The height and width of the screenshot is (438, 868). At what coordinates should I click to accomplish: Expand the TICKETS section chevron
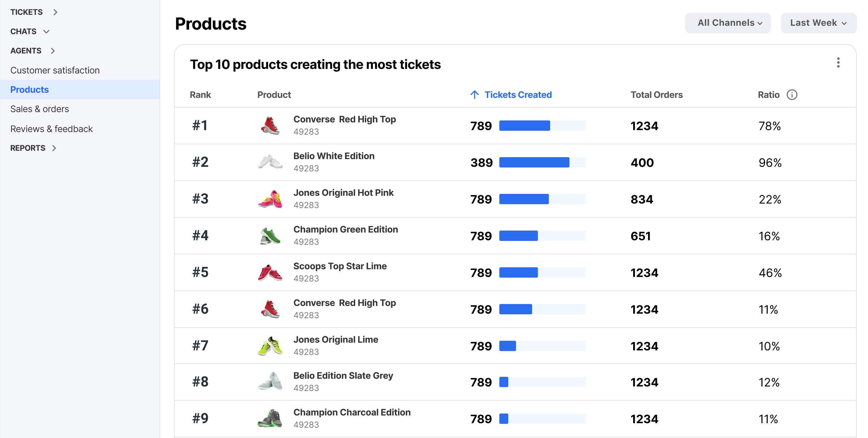(55, 12)
